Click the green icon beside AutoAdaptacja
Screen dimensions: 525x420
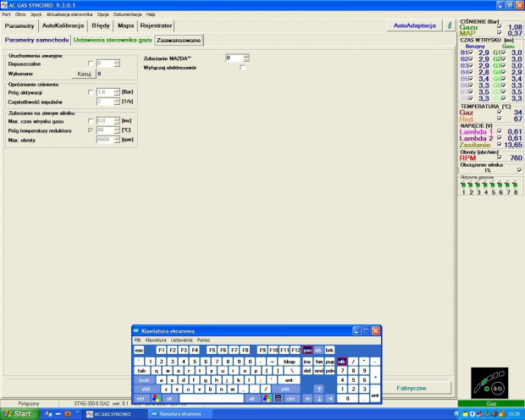[449, 25]
